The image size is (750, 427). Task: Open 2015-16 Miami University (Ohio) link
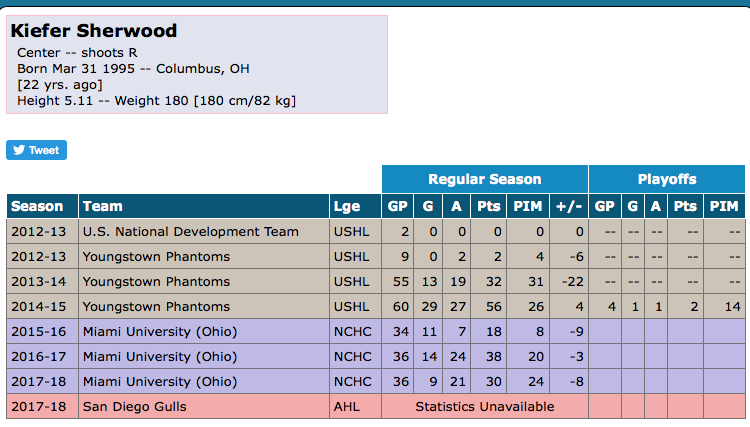(160, 332)
